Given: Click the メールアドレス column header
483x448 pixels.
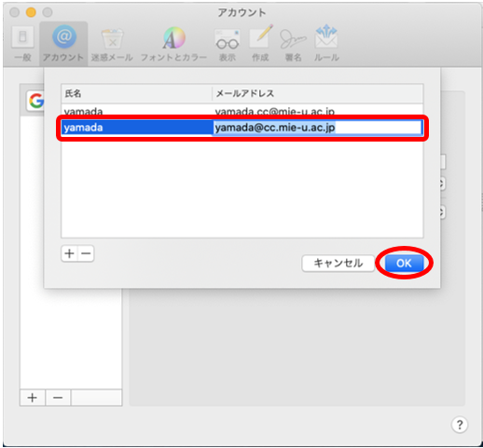Looking at the screenshot, I should pyautogui.click(x=317, y=93).
